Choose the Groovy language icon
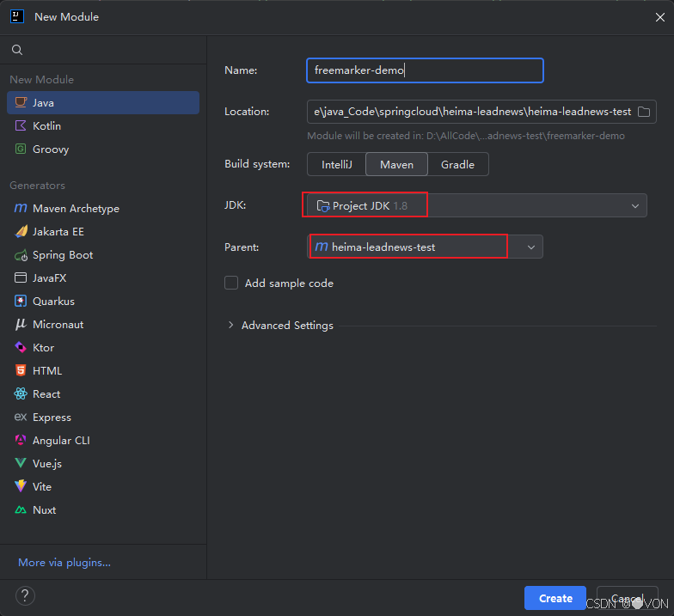Viewport: 674px width, 616px height. 21,149
